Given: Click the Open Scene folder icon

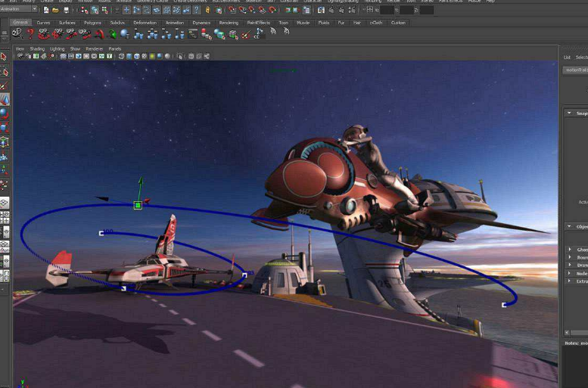Looking at the screenshot, I should click(x=55, y=10).
